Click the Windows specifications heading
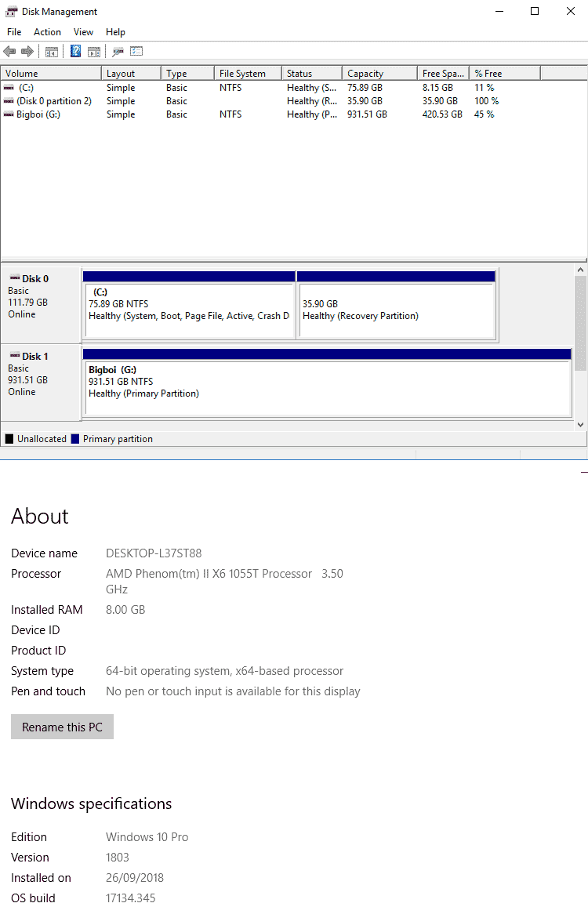Viewport: 588px width, 914px height. pos(92,803)
